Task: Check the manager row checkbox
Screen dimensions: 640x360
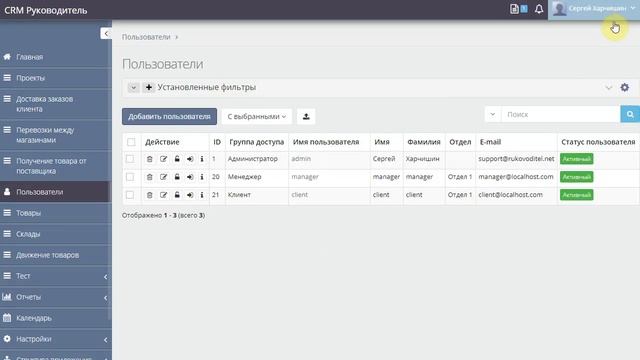Action: [x=130, y=177]
